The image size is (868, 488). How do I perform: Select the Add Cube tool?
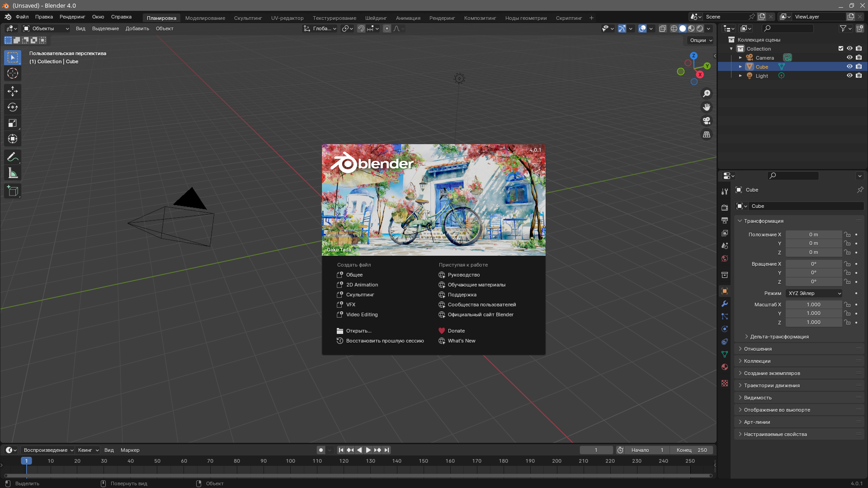click(13, 191)
